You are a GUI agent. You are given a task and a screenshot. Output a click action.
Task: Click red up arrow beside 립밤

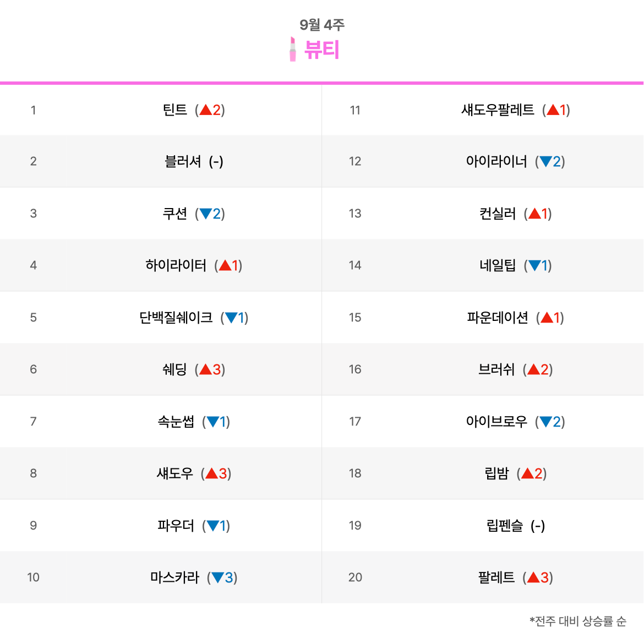[527, 473]
